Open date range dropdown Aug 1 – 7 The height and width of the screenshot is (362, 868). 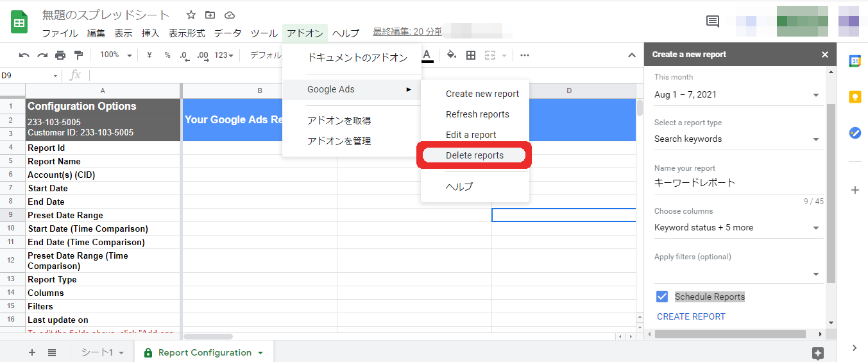point(738,95)
